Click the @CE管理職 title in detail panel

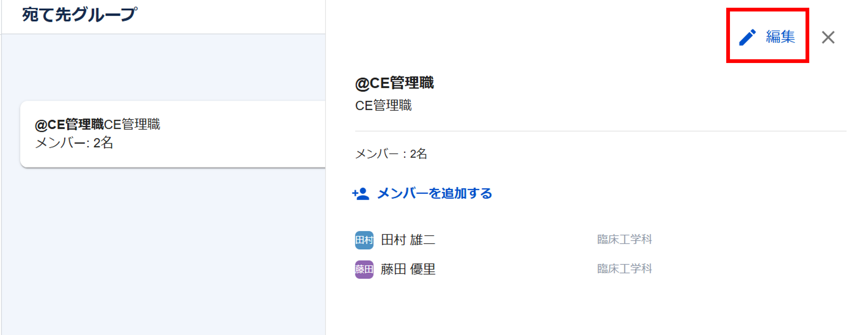394,83
